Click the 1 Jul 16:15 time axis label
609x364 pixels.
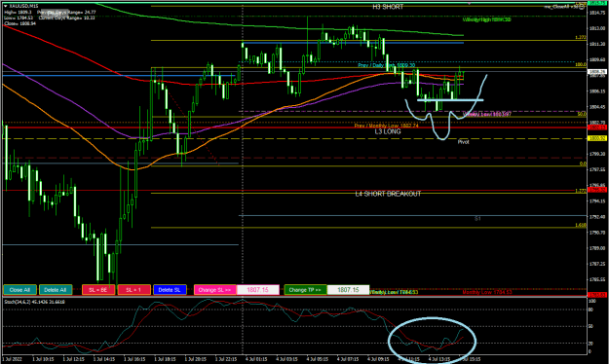[x=134, y=359]
